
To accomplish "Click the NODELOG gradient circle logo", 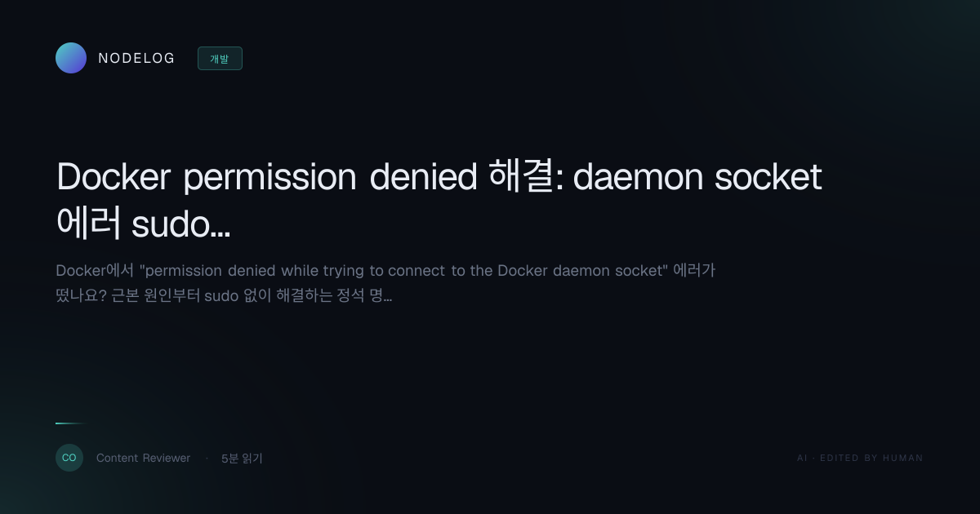I will coord(71,58).
